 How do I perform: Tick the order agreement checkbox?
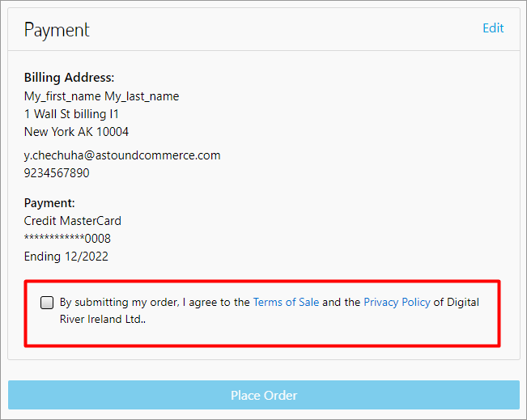click(47, 303)
